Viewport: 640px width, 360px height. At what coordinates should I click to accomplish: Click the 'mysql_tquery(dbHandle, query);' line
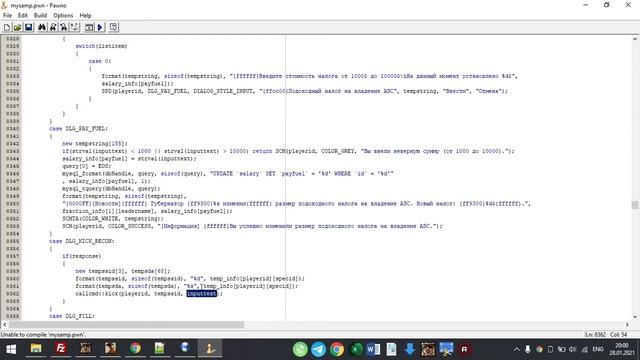[111, 189]
